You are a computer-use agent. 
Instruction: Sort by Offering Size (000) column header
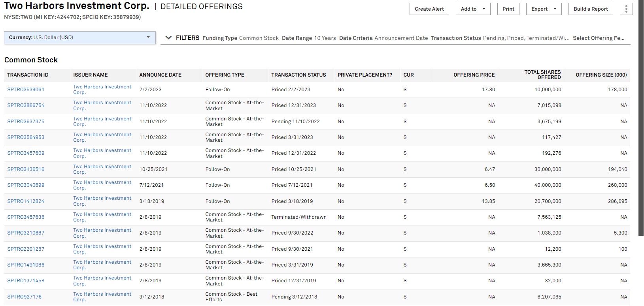pyautogui.click(x=601, y=75)
